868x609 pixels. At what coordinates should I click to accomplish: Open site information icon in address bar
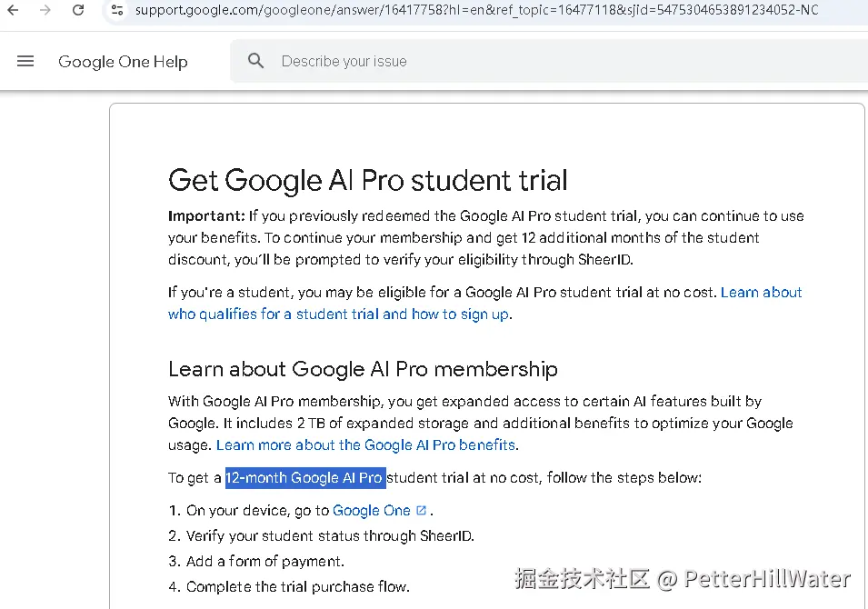pyautogui.click(x=116, y=10)
